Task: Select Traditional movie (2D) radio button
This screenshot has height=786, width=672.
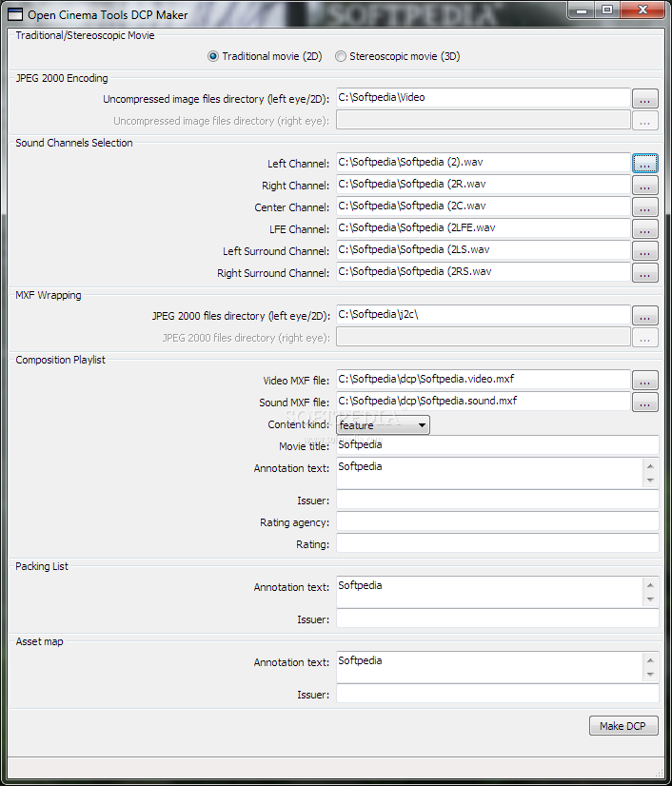Action: 265,56
